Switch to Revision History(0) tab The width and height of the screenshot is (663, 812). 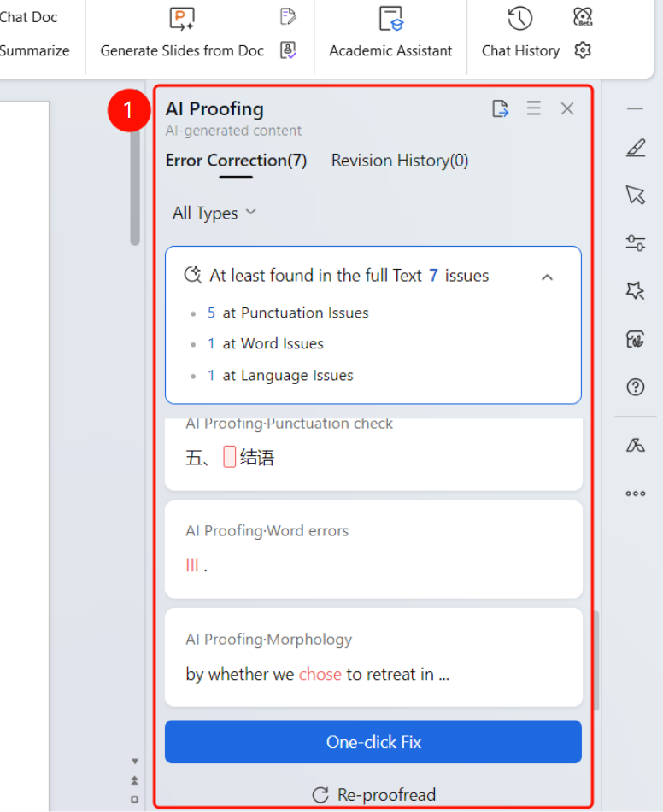pyautogui.click(x=400, y=161)
